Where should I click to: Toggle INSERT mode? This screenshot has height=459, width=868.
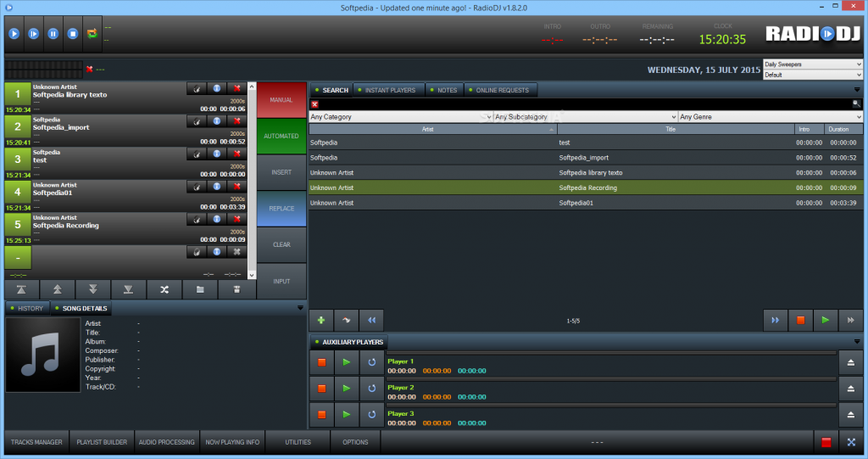(281, 172)
